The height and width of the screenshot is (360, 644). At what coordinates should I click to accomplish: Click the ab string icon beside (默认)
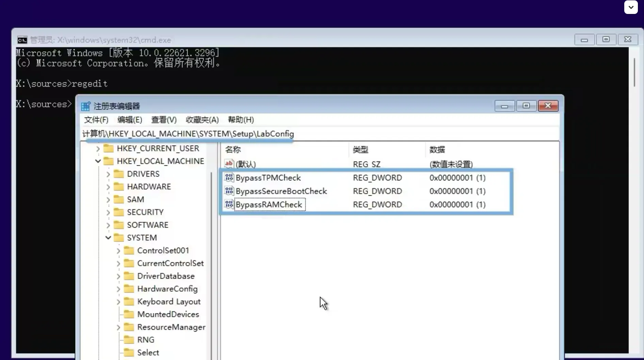(x=229, y=164)
